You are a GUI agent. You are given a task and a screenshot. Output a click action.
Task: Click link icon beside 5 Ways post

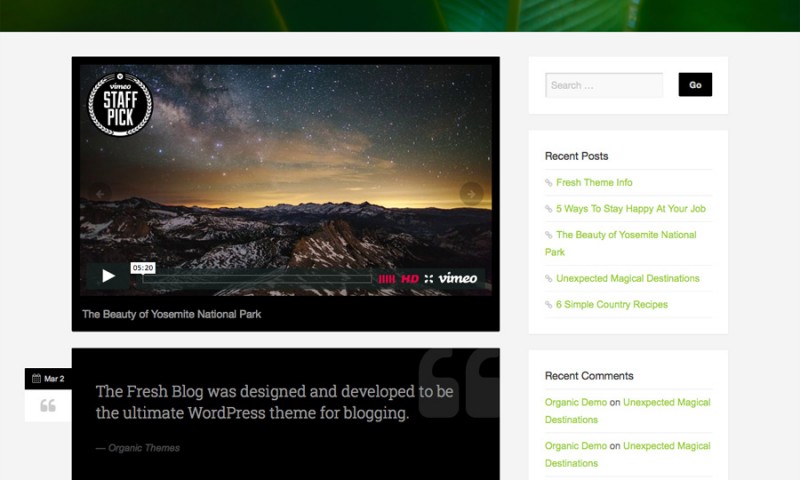(x=548, y=209)
